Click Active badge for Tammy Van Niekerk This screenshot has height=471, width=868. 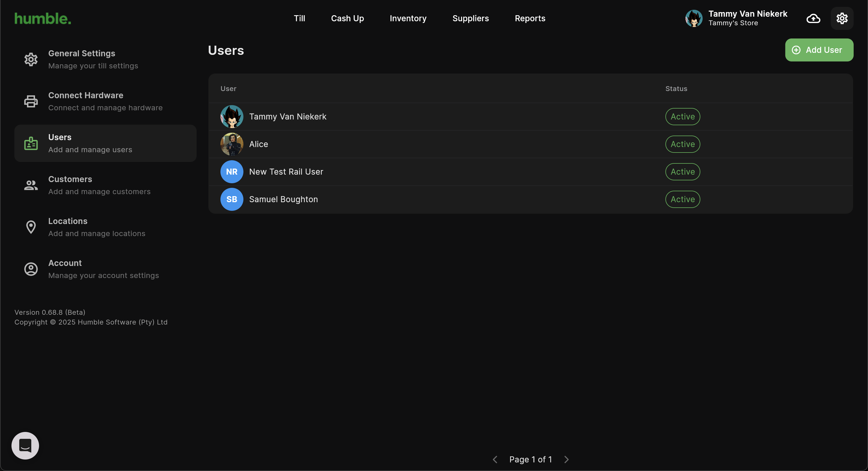click(x=683, y=116)
